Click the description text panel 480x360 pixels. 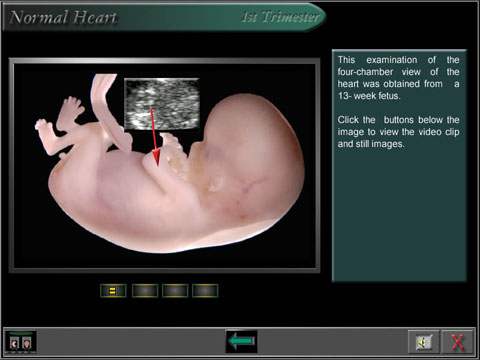coord(399,166)
